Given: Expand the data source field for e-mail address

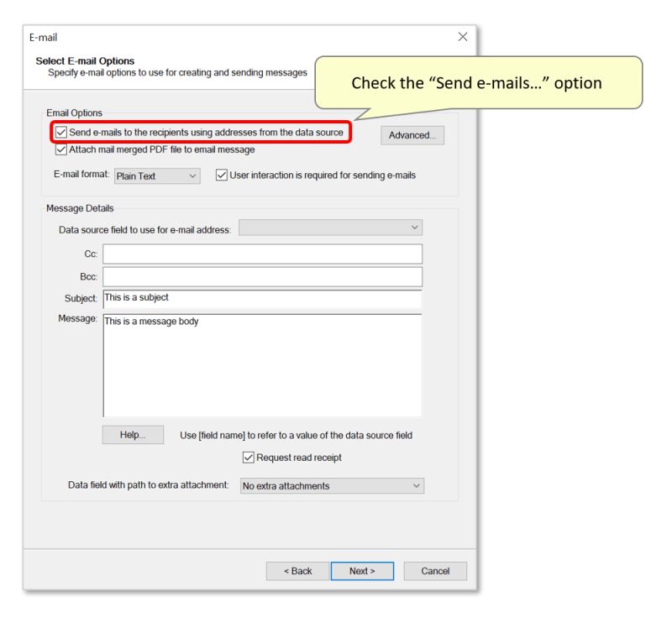Looking at the screenshot, I should click(414, 227).
